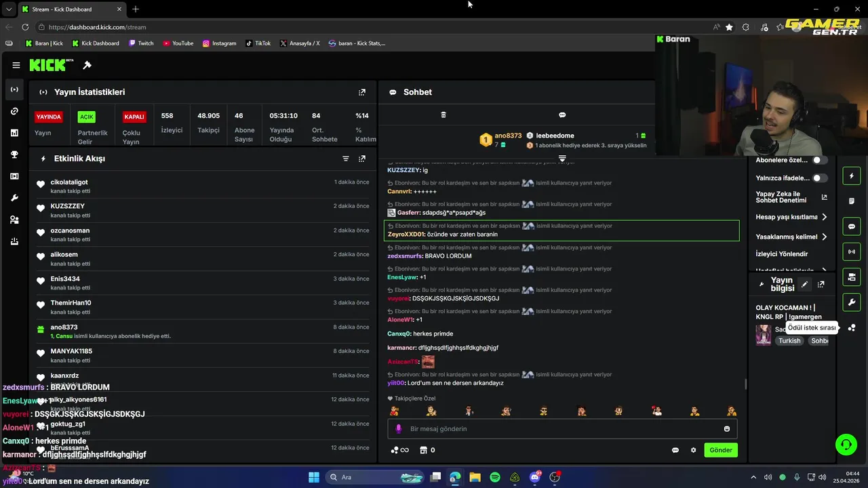Viewport: 868px width, 488px height.
Task: Click the chat bubble icon in the right sidebar
Action: point(852,226)
